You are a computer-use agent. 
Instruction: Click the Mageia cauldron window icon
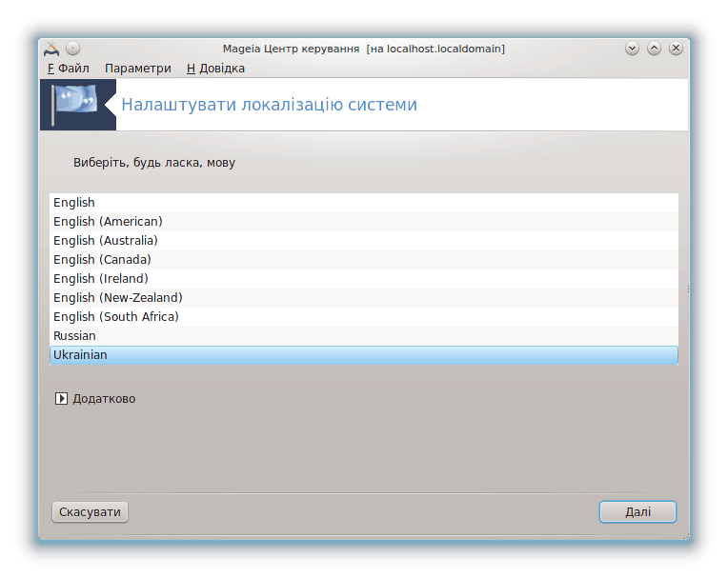pyautogui.click(x=51, y=49)
